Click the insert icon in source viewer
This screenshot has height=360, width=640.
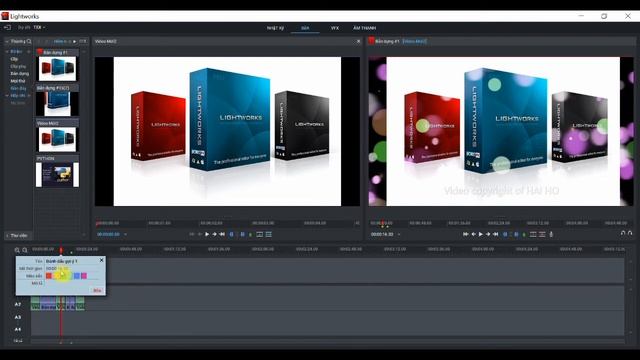[x=260, y=234]
